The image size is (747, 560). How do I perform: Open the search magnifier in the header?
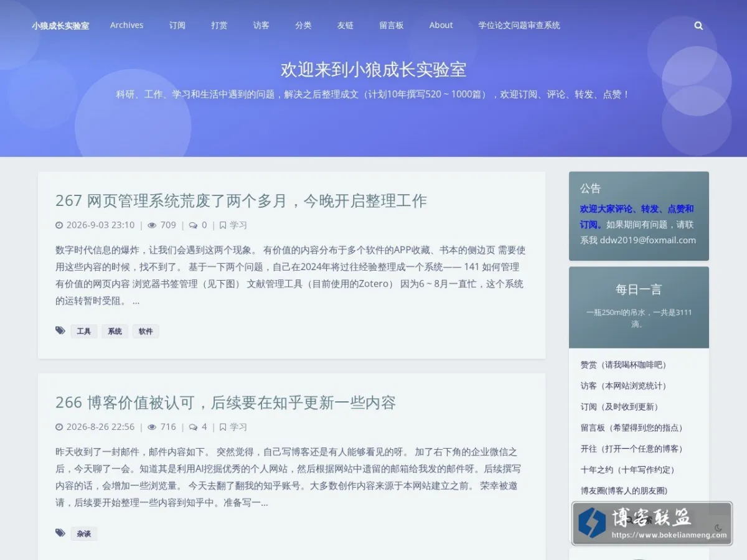tap(698, 26)
